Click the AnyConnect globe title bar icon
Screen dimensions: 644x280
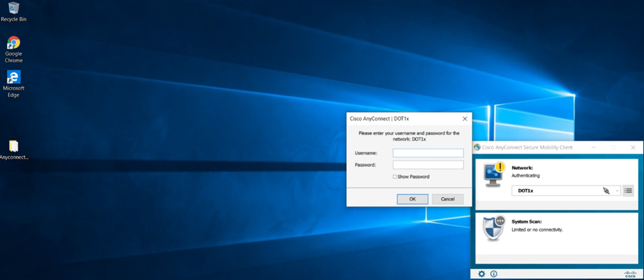pyautogui.click(x=477, y=147)
